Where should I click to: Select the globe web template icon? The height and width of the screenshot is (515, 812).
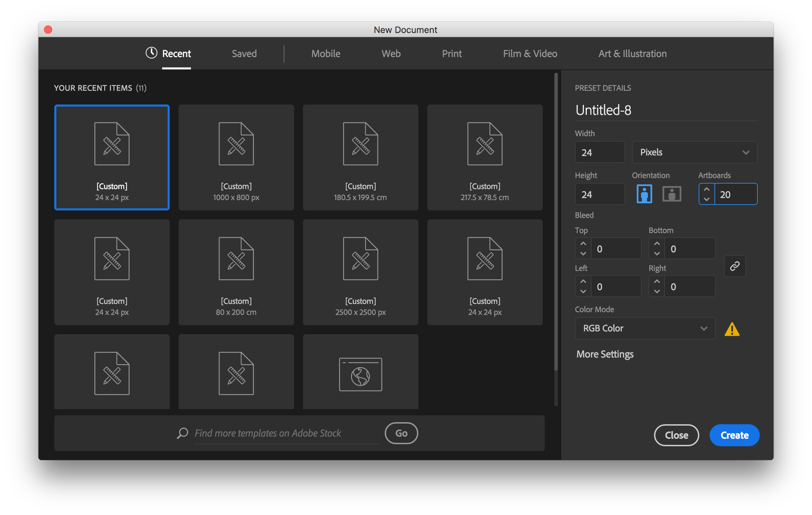(360, 375)
